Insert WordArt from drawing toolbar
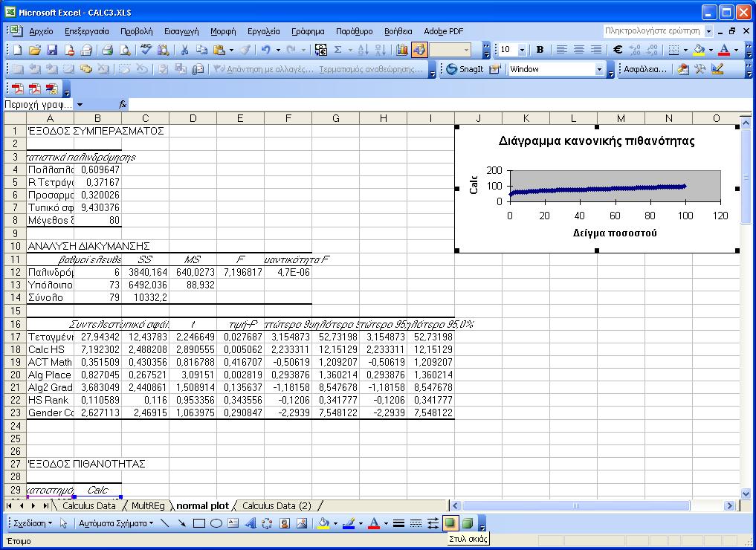This screenshot has width=756, height=550. click(x=250, y=523)
